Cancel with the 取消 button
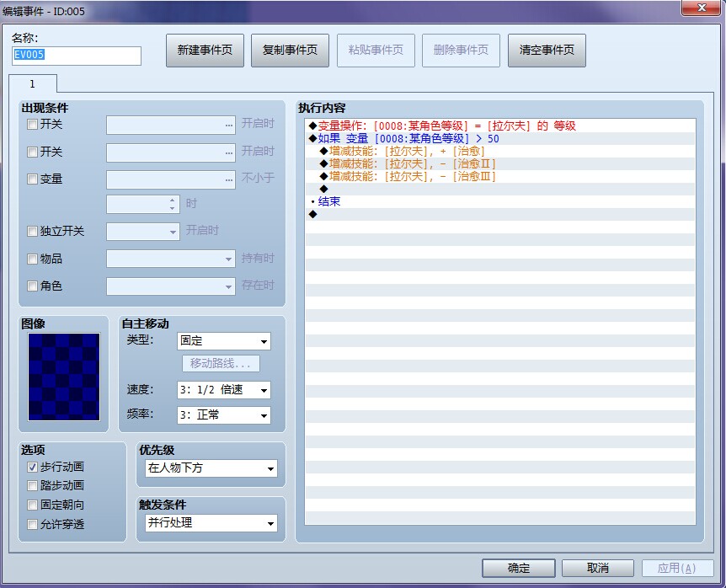 point(598,568)
